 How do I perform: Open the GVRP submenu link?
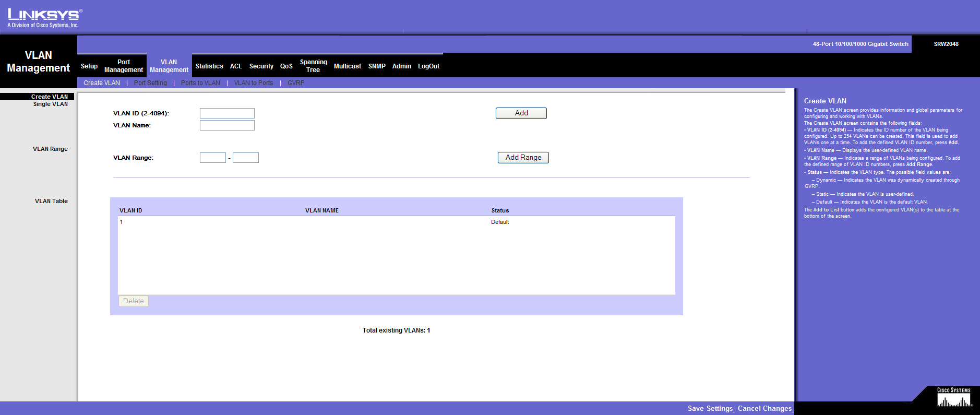pyautogui.click(x=296, y=83)
